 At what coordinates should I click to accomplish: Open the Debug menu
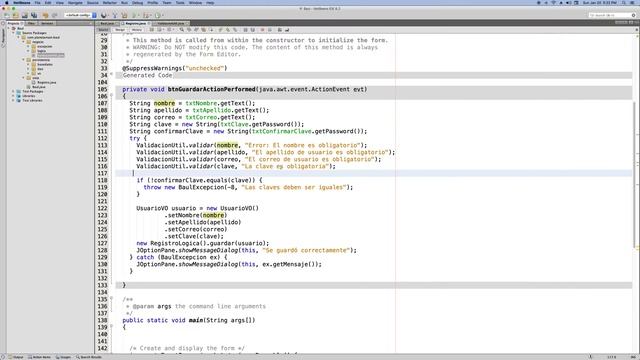[x=138, y=3]
